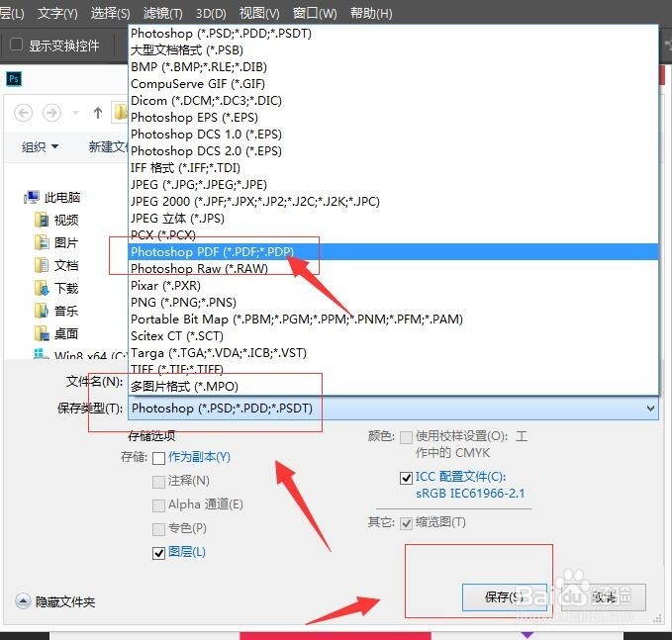Choose BMP format in the list
The width and height of the screenshot is (672, 640).
(393, 67)
